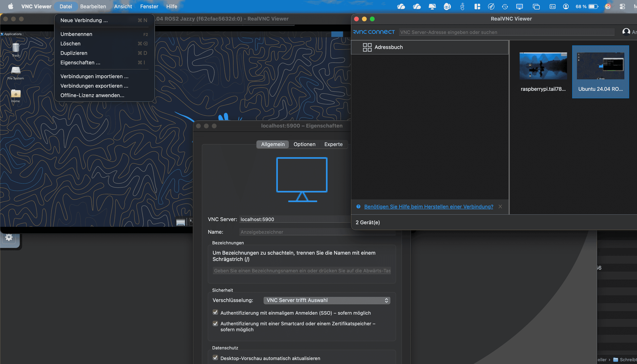Uncheck Desktop-Vorschau automatisch aktualisieren
Image resolution: width=637 pixels, height=364 pixels.
tap(215, 358)
